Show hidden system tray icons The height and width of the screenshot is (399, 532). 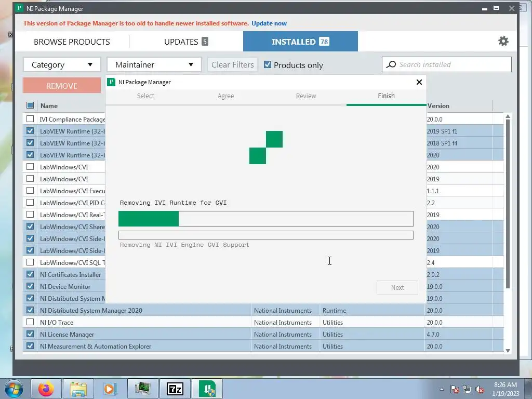pos(442,390)
